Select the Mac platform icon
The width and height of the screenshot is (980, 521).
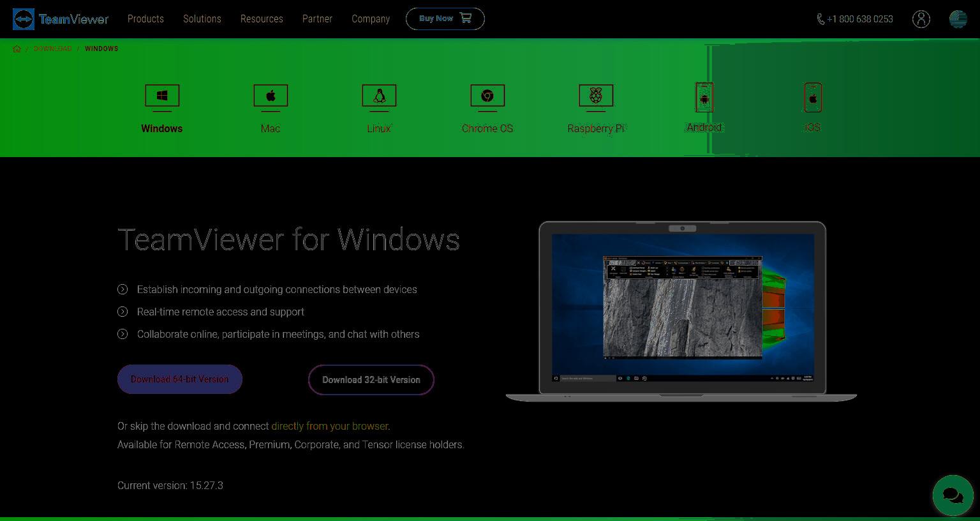point(271,97)
